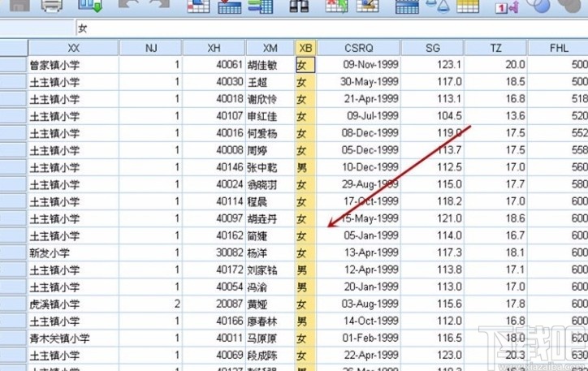Select the CSRQ column header
Screen dimensions: 588x371
(x=359, y=48)
